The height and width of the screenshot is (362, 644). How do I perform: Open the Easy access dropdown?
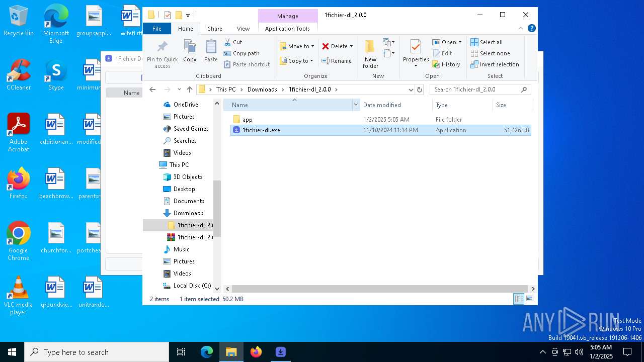(x=388, y=53)
